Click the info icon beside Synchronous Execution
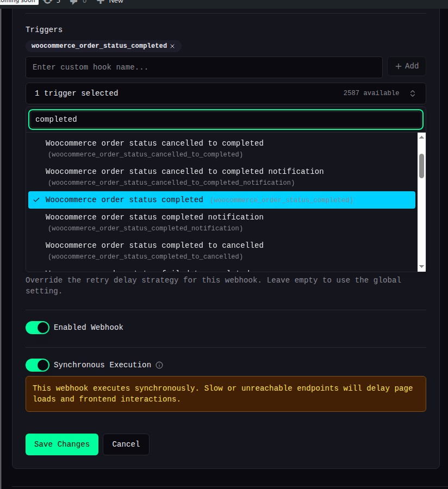The width and height of the screenshot is (448, 489). [159, 365]
